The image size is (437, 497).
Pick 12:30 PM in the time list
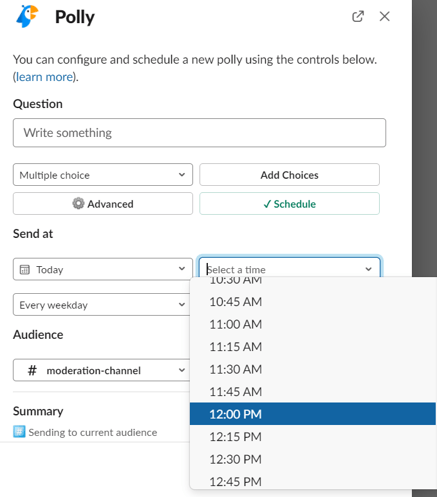[x=313, y=459]
